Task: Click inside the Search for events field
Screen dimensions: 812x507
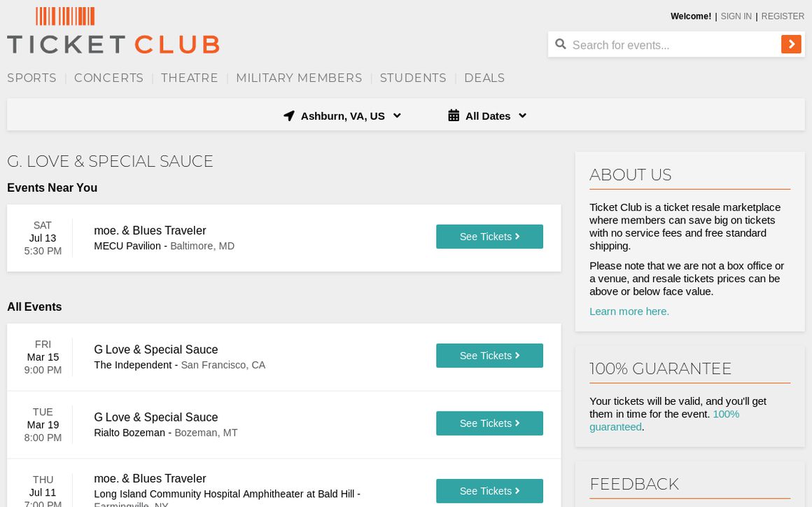Action: [x=665, y=44]
